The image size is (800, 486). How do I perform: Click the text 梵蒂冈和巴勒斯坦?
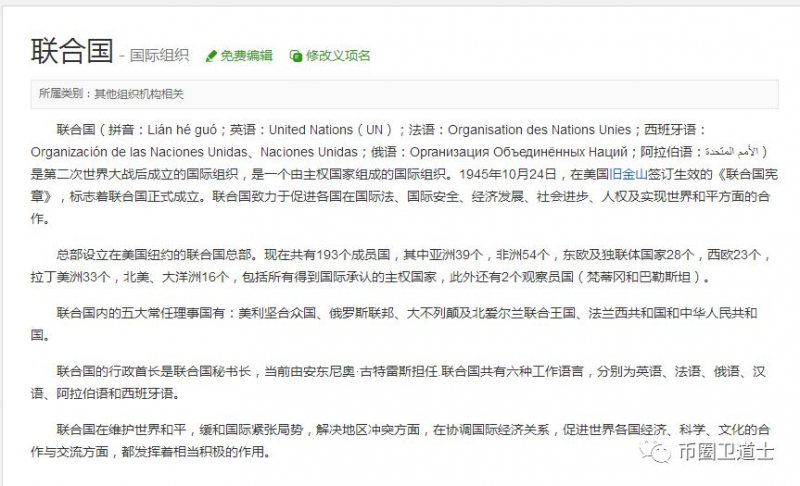pyautogui.click(x=639, y=277)
